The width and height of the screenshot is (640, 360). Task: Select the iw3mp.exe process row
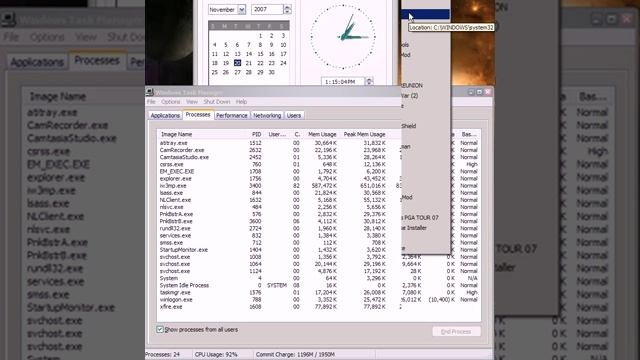click(x=318, y=186)
